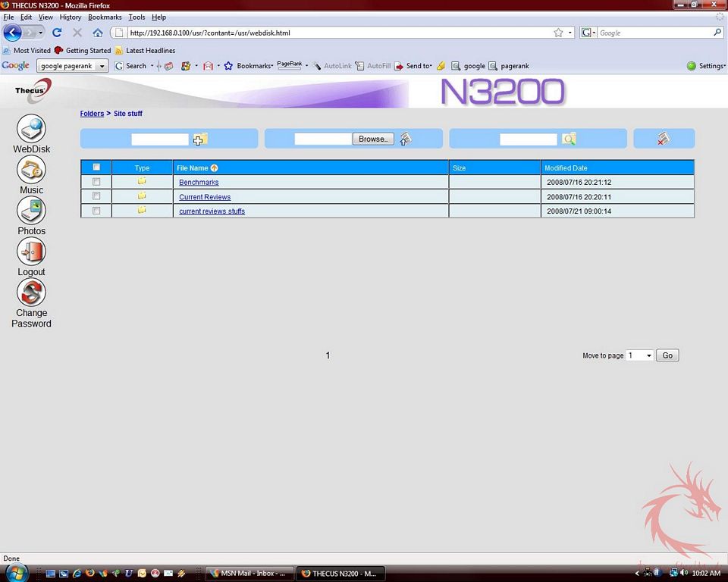Click the File Name sort arrow icon
Viewport: 728px width, 582px height.
click(214, 168)
